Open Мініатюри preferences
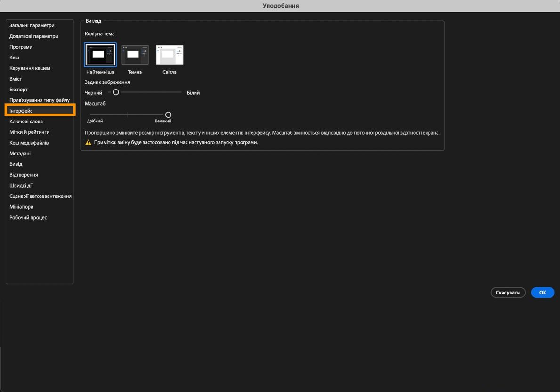The width and height of the screenshot is (560, 392). coord(21,207)
